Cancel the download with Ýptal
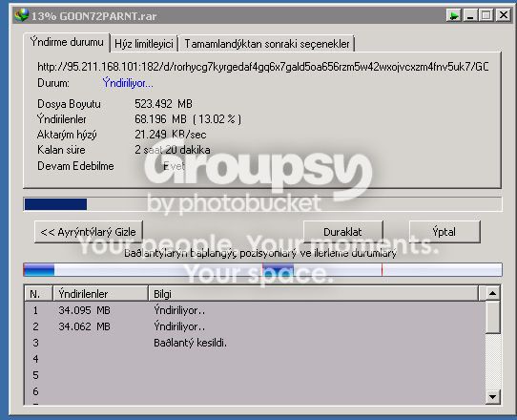 click(445, 232)
